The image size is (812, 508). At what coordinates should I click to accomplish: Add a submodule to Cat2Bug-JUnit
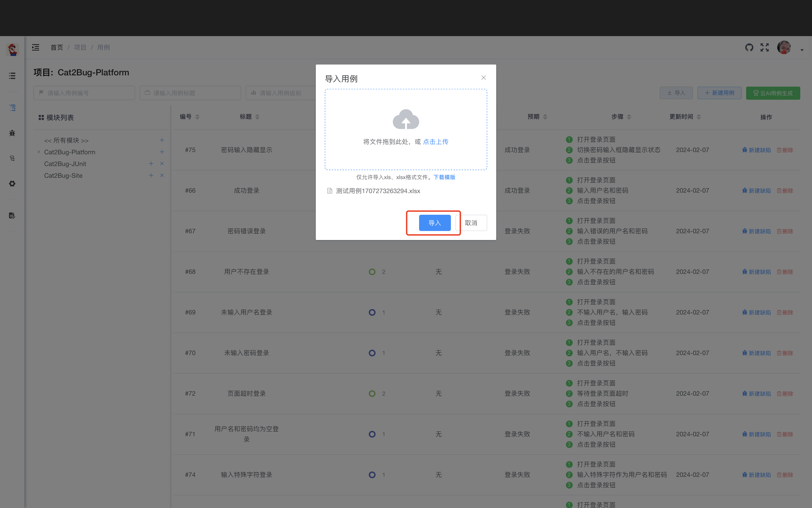151,164
